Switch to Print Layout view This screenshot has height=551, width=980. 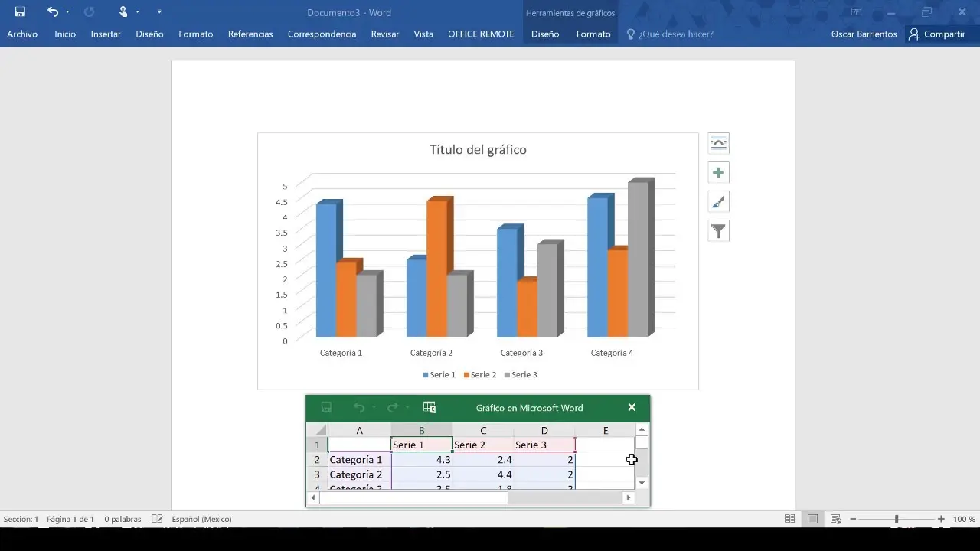(812, 519)
